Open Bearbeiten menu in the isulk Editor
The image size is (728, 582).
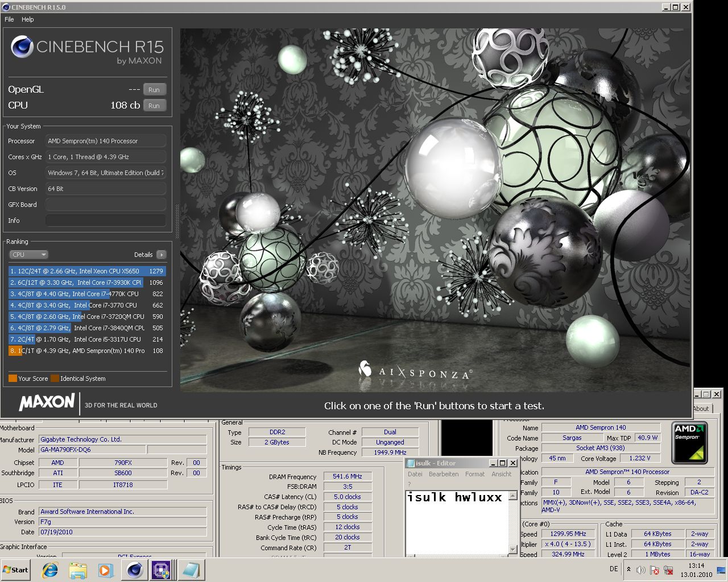click(x=444, y=474)
